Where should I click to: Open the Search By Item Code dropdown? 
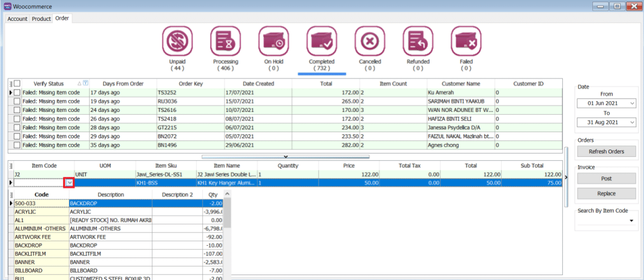point(632,221)
